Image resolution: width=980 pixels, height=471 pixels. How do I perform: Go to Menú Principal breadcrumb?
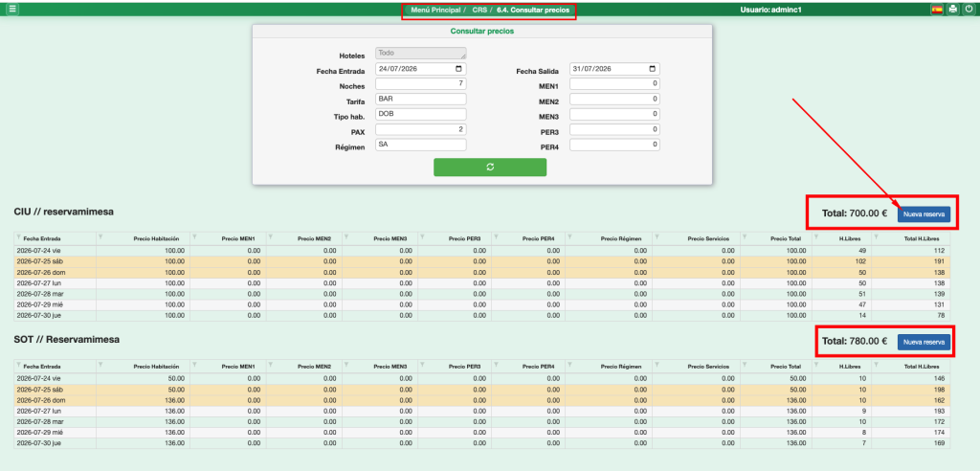435,10
